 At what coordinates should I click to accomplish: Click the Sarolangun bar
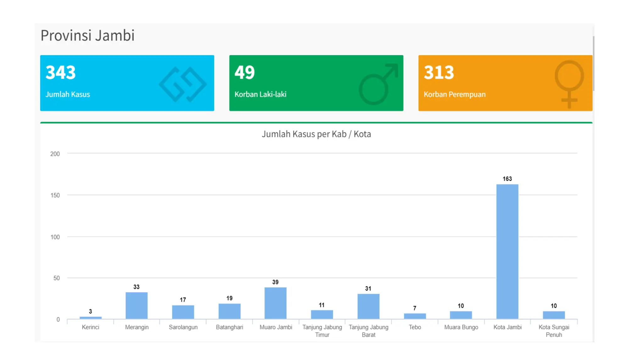click(x=183, y=312)
